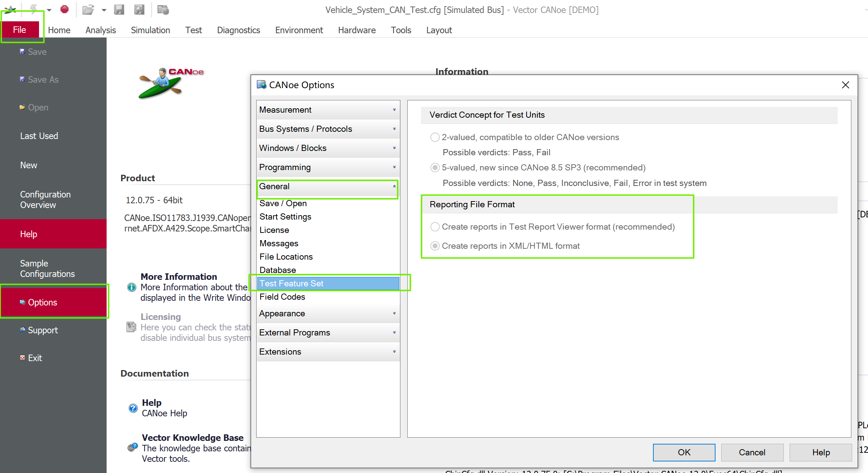Choose XML/HTML report format radio button
Screen dimensions: 868x473
tap(435, 246)
